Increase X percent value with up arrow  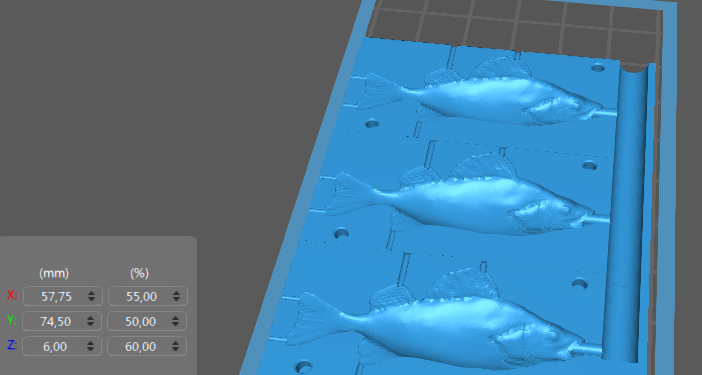176,293
